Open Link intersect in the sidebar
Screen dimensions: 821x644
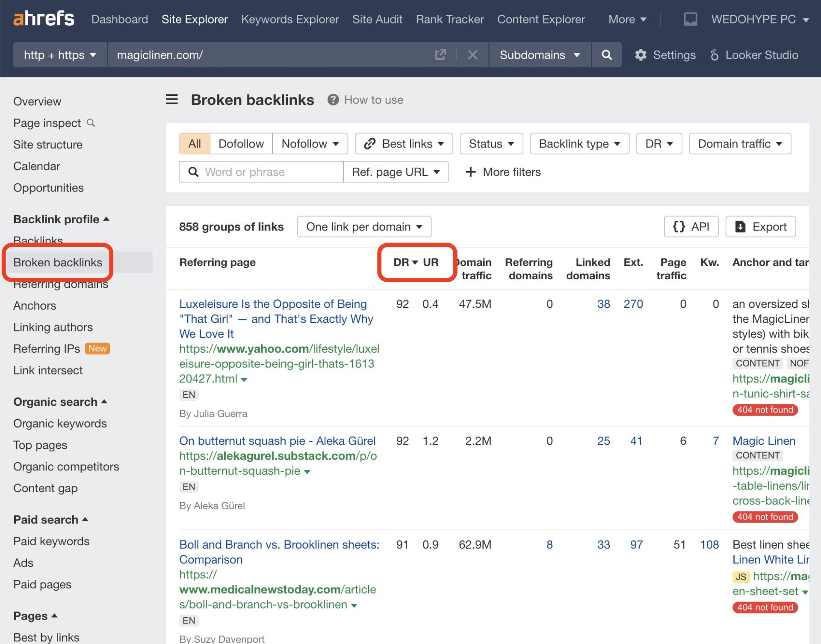(48, 370)
